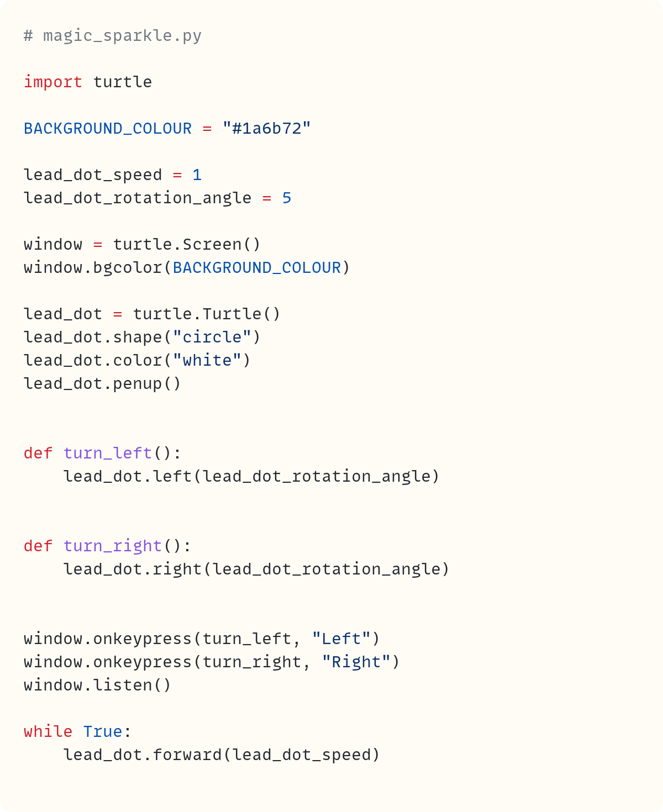663x812 pixels.
Task: Click the rotation angle value 5
Action: click(x=286, y=198)
